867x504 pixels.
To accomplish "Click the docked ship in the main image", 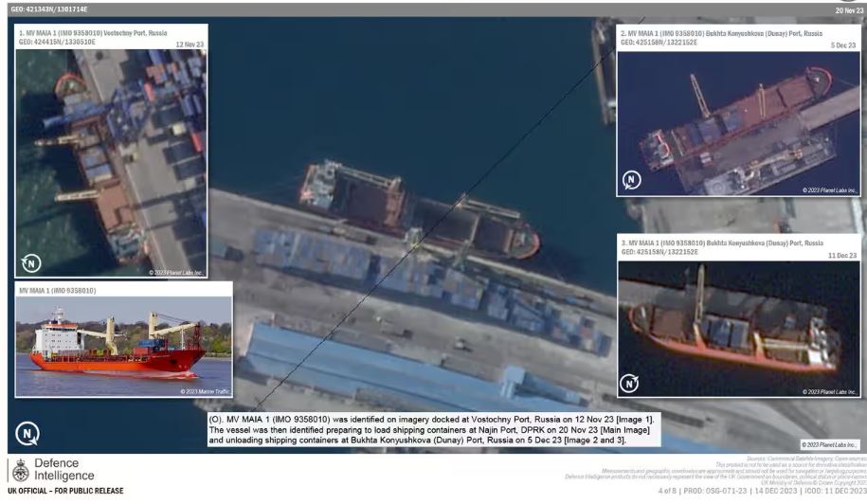I will [x=417, y=213].
